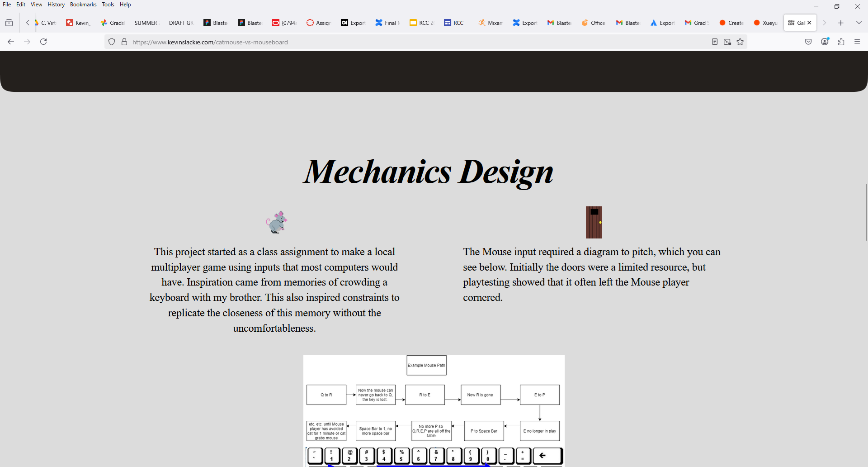Open the tracking protection shield icon

click(x=112, y=42)
